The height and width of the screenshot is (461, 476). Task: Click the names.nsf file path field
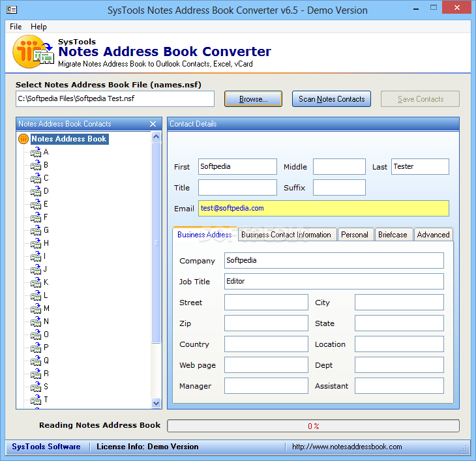click(x=115, y=98)
